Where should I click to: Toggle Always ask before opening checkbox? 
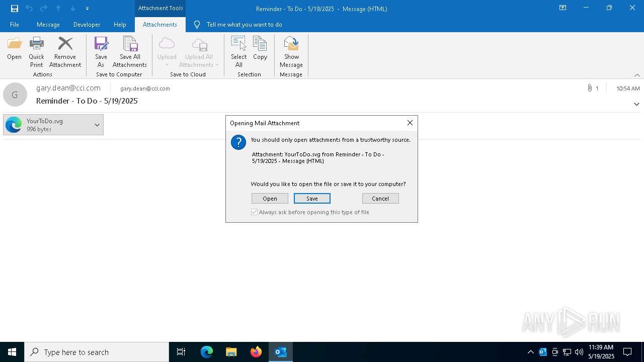[255, 212]
